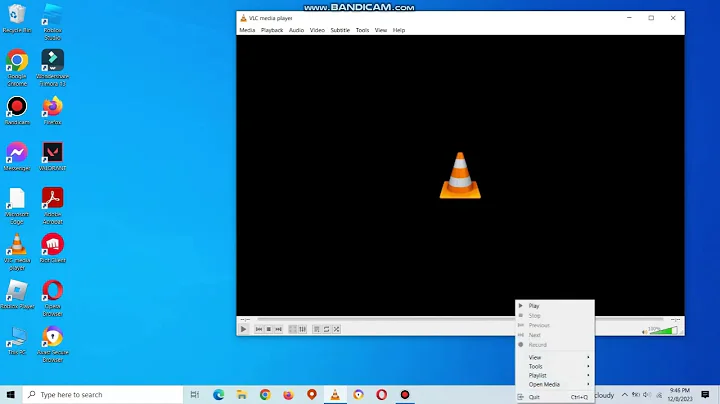
Task: Show hidden system tray icons chevron
Action: click(x=624, y=395)
